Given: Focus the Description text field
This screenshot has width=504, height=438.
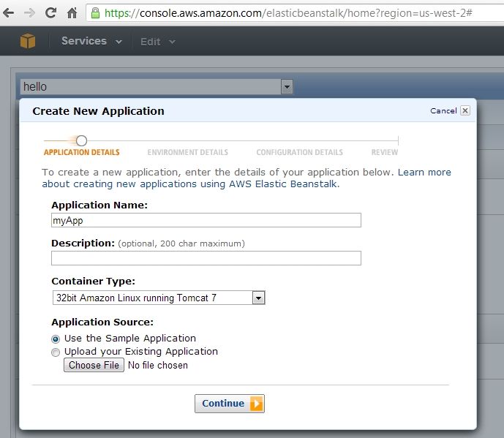Looking at the screenshot, I should click(206, 258).
